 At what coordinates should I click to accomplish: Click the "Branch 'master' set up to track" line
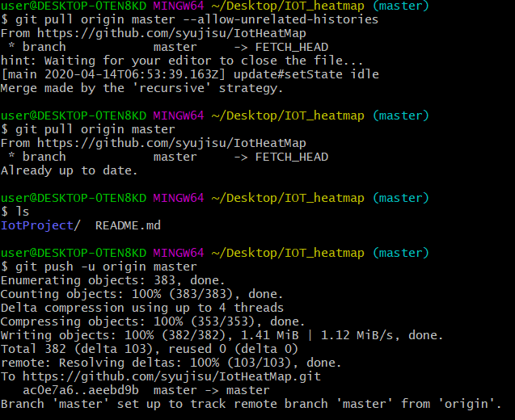click(251, 404)
